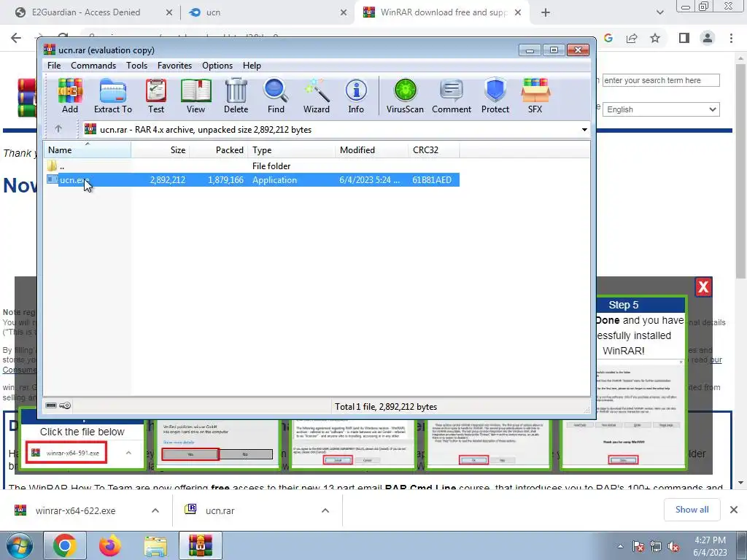
Task: Select the ucn.exe file row
Action: pos(252,180)
